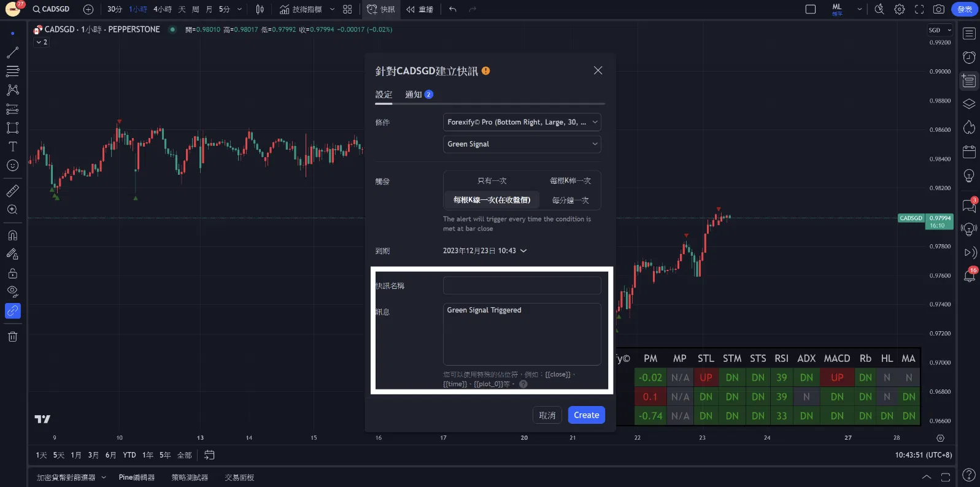Screen dimensions: 980x487
Task: Open the Green Signal dropdown
Action: coord(522,144)
